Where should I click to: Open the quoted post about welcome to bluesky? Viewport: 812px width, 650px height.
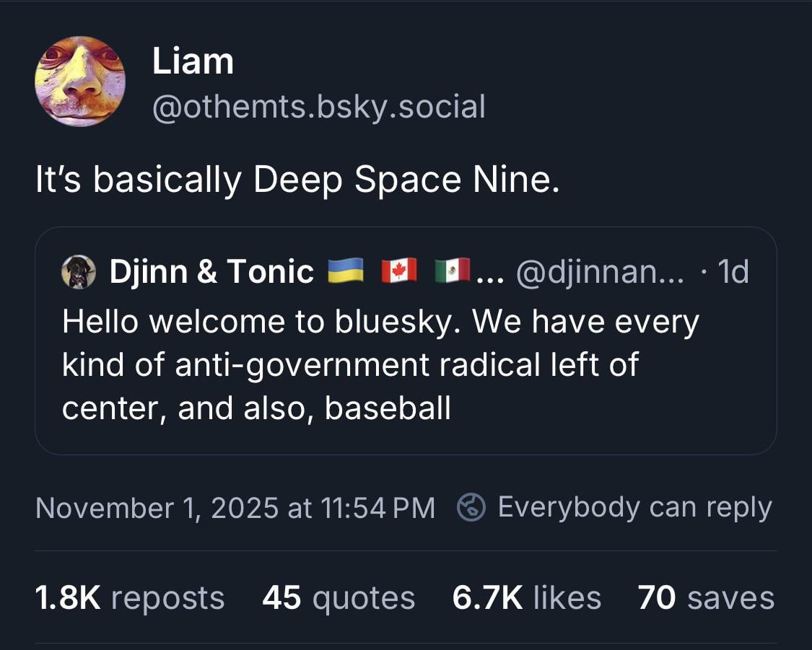(x=380, y=365)
